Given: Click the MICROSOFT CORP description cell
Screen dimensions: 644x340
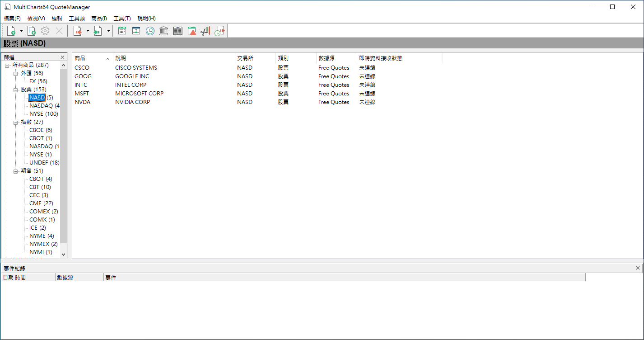Looking at the screenshot, I should (140, 94).
